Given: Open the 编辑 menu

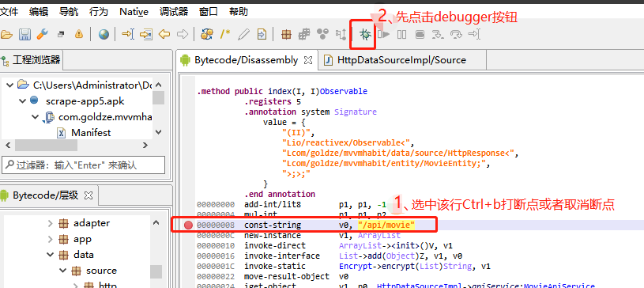Looking at the screenshot, I should pyautogui.click(x=39, y=12).
